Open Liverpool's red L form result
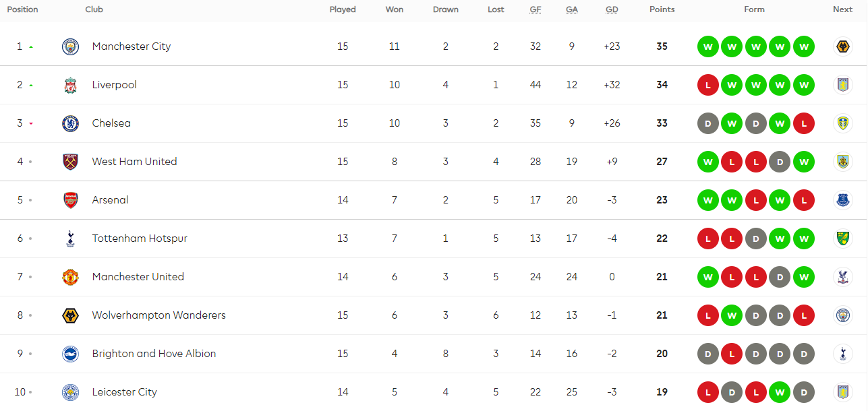The width and height of the screenshot is (868, 411). click(707, 85)
